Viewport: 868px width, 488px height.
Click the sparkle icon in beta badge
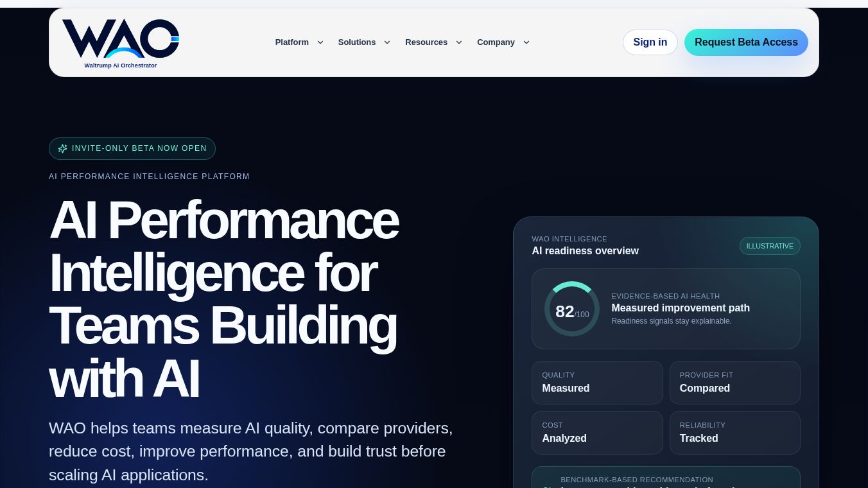62,148
